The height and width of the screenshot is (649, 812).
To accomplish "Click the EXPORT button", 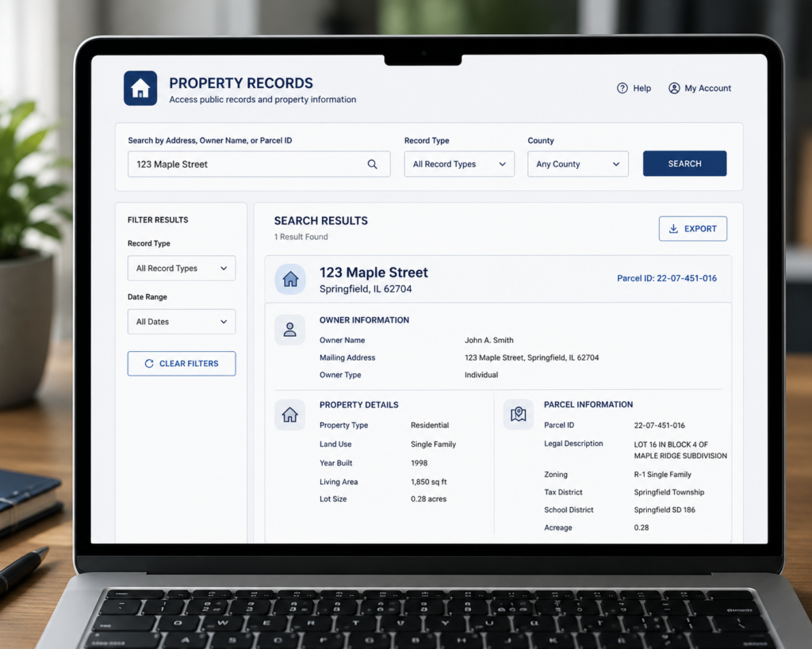I will [x=693, y=229].
